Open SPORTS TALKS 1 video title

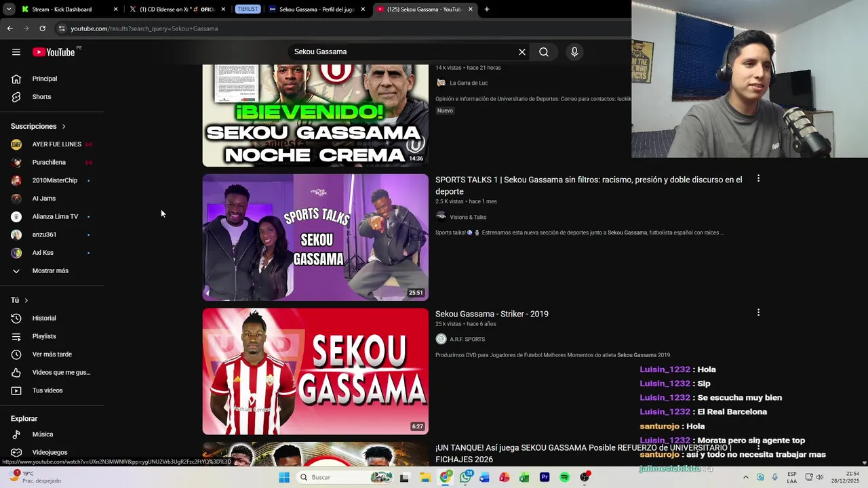(x=589, y=186)
